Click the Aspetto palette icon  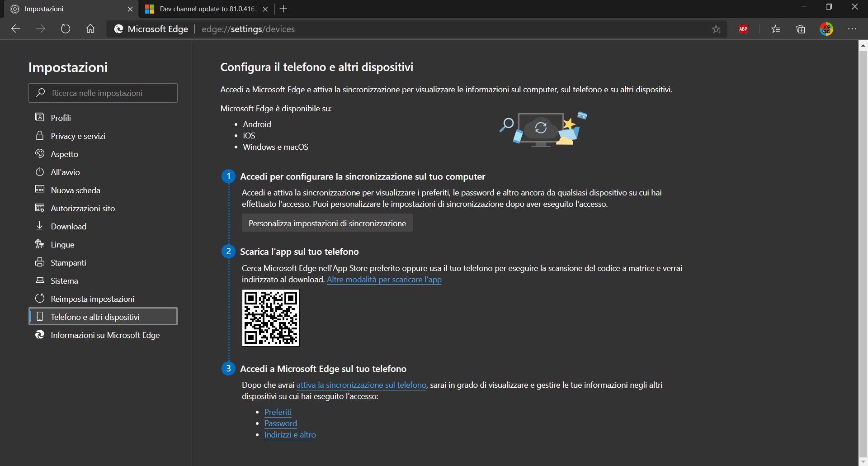pyautogui.click(x=40, y=153)
